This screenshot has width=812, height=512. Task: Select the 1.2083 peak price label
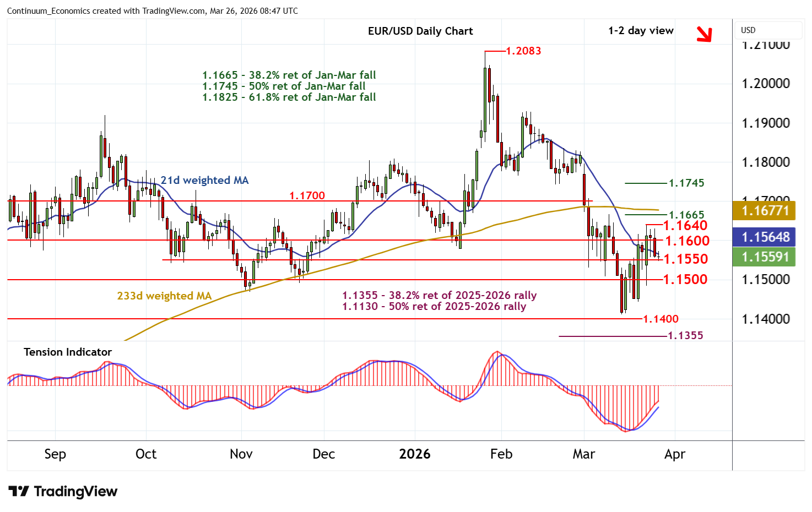pos(523,51)
